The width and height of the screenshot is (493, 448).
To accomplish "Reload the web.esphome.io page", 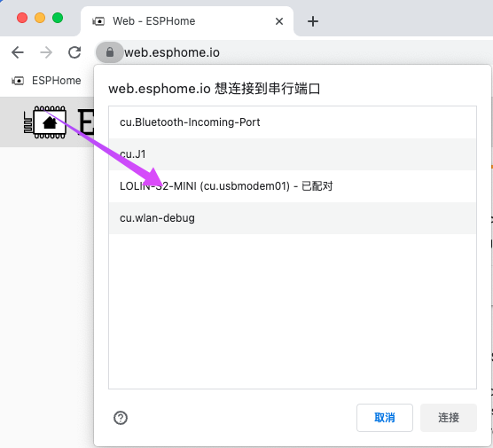I will pos(74,52).
